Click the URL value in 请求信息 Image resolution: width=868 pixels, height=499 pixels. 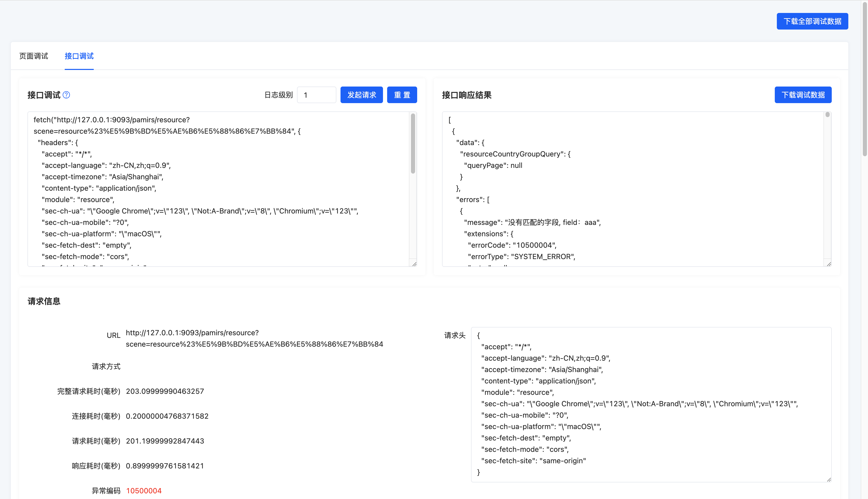click(254, 338)
